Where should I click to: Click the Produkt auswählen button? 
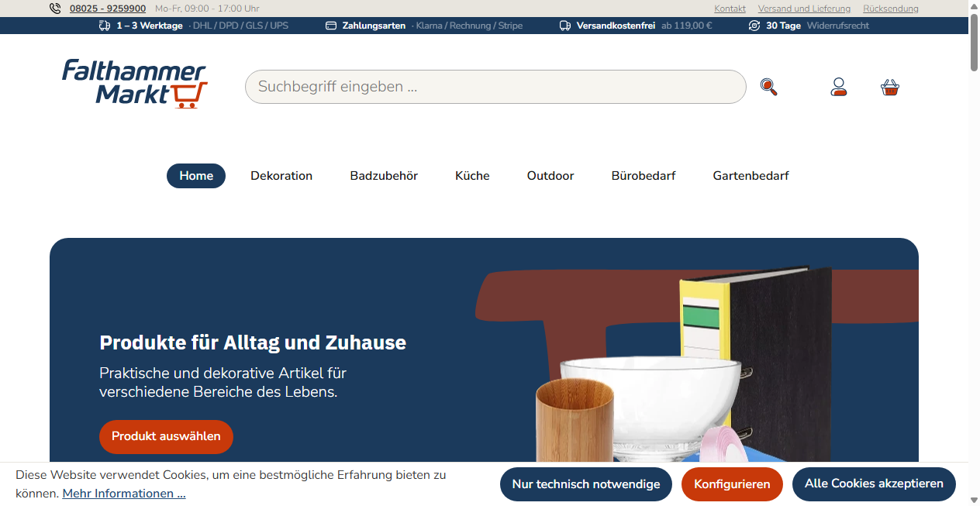166,437
